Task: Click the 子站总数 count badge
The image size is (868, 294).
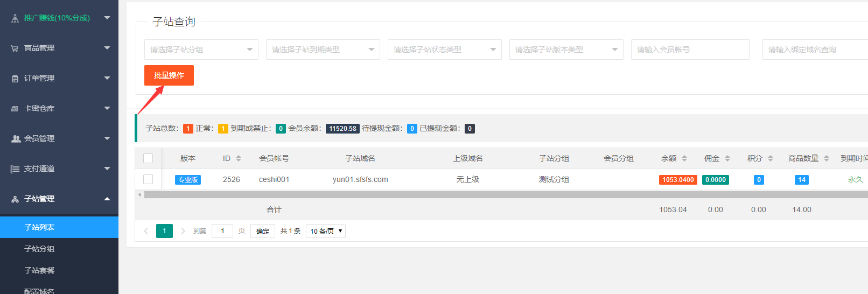Action: click(x=188, y=129)
